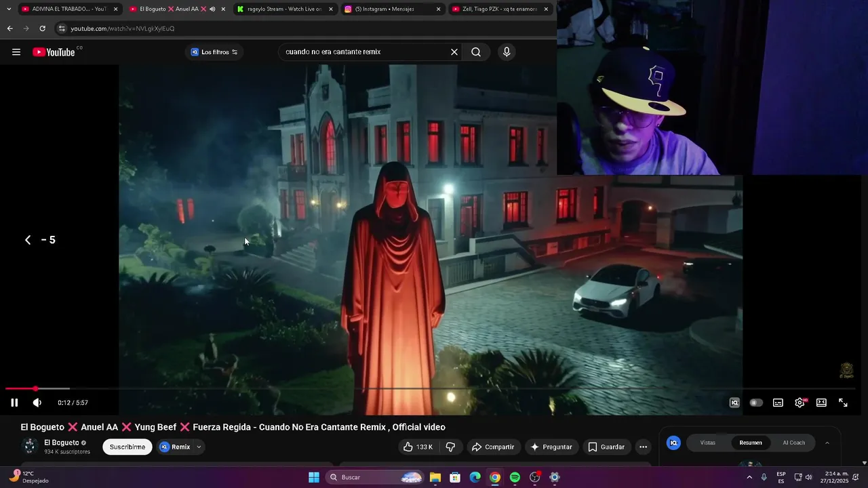Mute the video player volume
Screen dimensions: 868x488
37,403
